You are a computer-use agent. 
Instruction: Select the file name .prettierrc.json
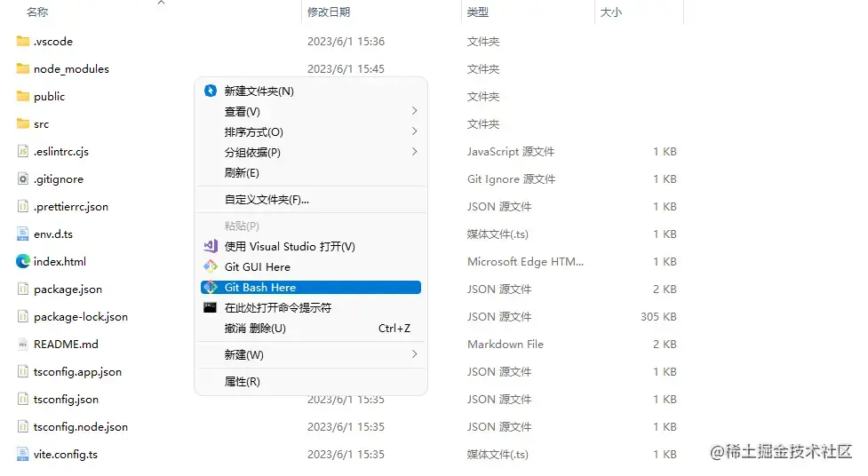click(x=71, y=206)
